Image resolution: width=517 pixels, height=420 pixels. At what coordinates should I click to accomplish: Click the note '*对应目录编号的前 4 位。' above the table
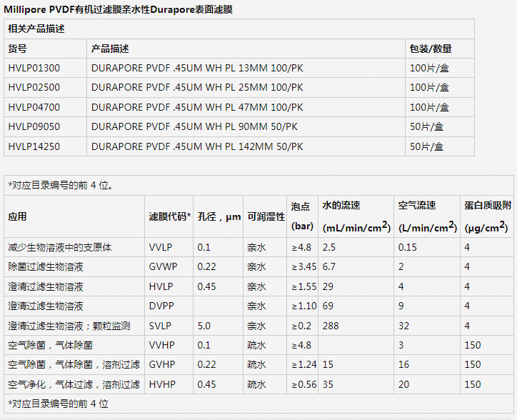tap(60, 186)
